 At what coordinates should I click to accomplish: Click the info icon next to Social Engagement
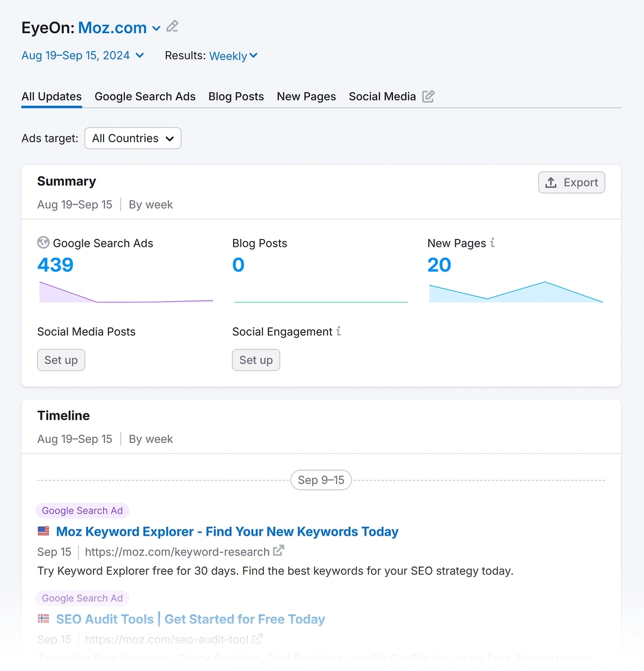(339, 331)
